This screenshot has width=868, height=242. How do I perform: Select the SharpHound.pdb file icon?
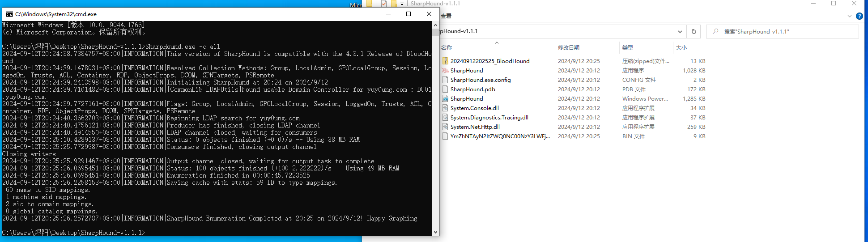(x=445, y=89)
